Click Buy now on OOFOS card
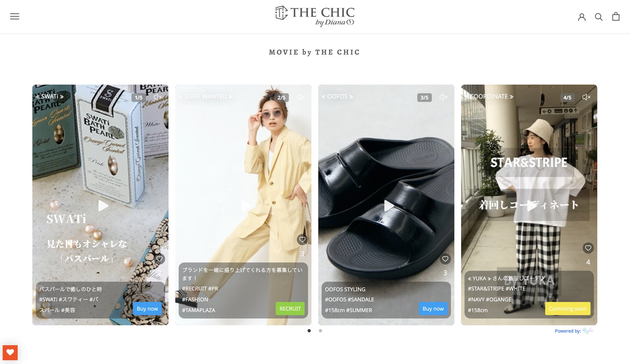This screenshot has height=364, width=630. [x=433, y=308]
